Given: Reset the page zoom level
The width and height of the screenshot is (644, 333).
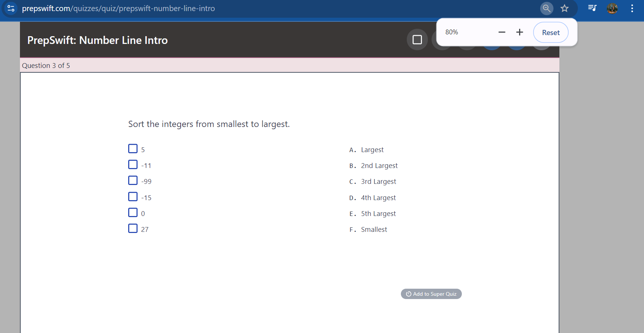Looking at the screenshot, I should [551, 32].
